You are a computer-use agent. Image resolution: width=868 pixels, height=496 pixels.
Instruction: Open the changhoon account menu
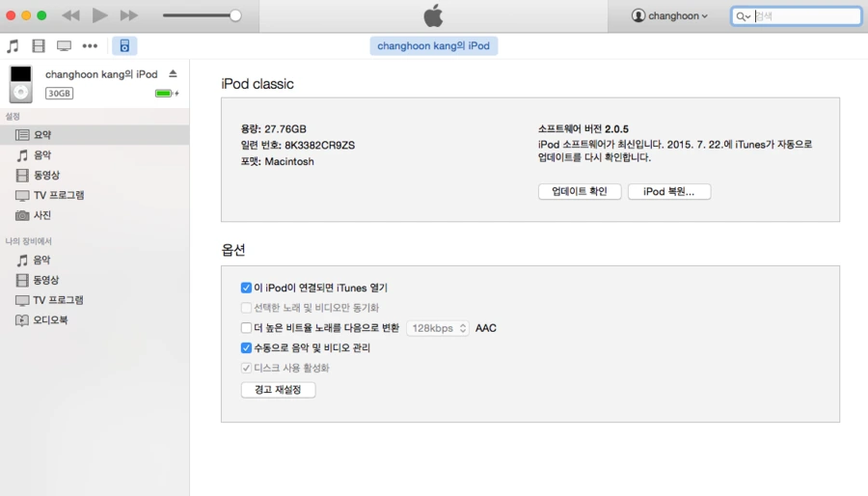[670, 15]
